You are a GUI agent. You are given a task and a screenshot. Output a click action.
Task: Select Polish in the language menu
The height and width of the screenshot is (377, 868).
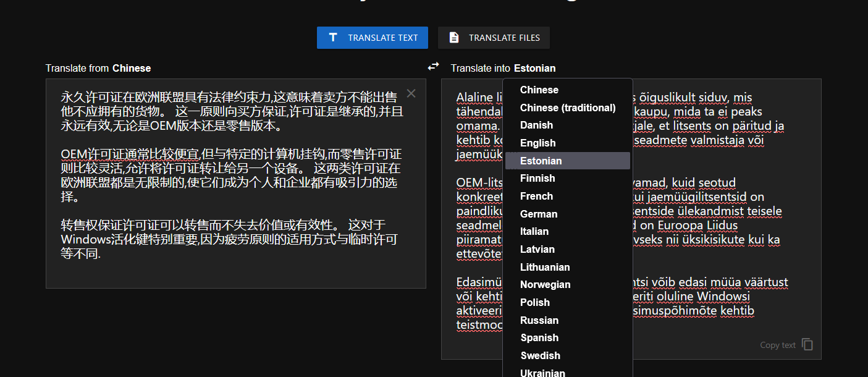pos(568,302)
